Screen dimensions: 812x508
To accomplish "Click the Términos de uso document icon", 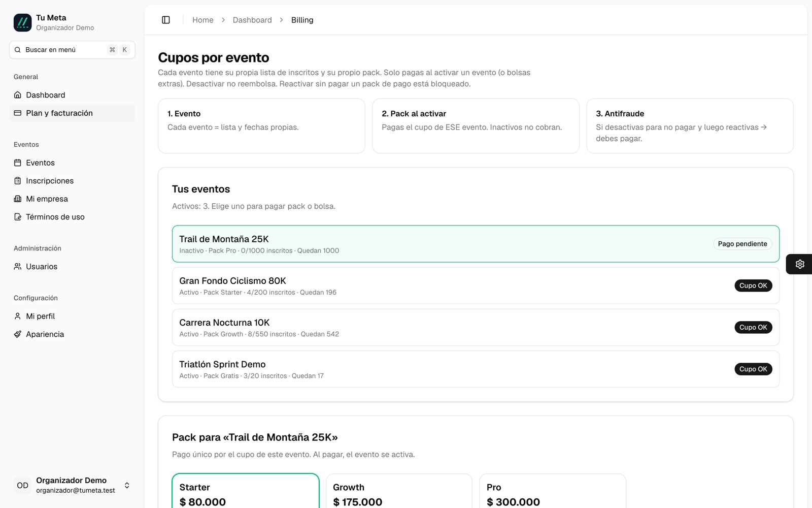I will pos(18,217).
